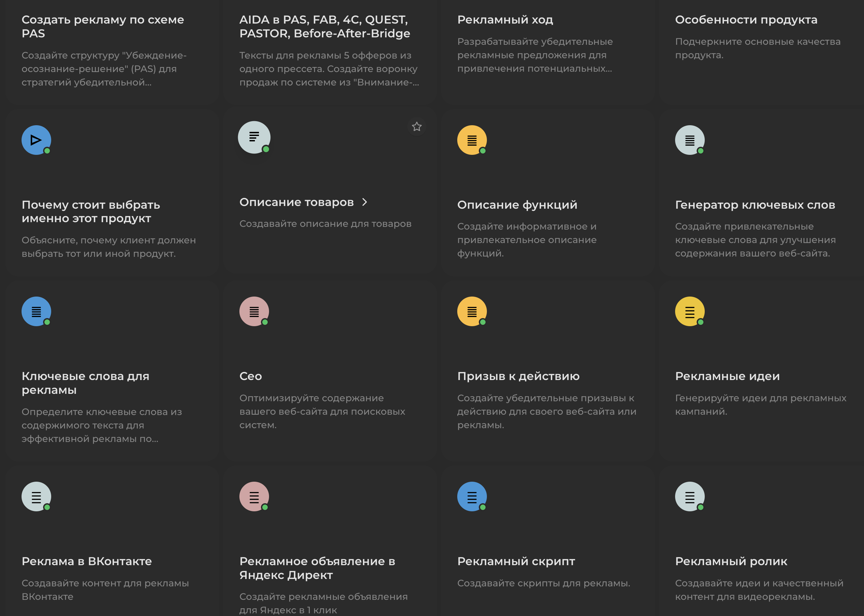The width and height of the screenshot is (864, 616).
Task: Click the blue icon above Рекламный скрипт
Action: point(472,497)
